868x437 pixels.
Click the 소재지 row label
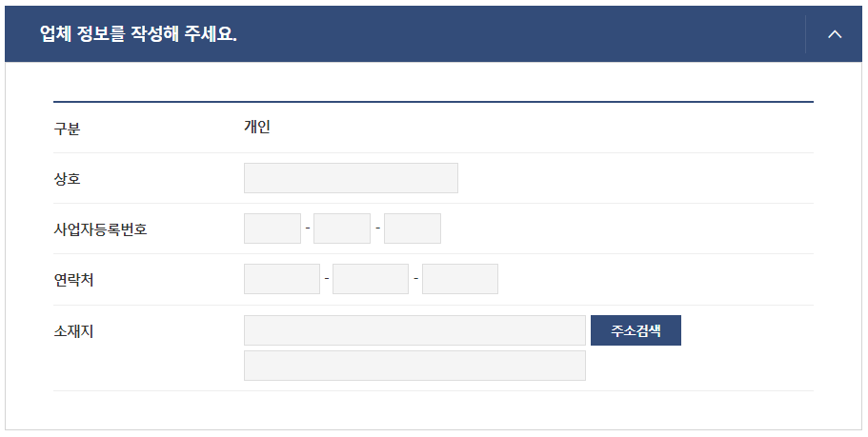(x=73, y=331)
